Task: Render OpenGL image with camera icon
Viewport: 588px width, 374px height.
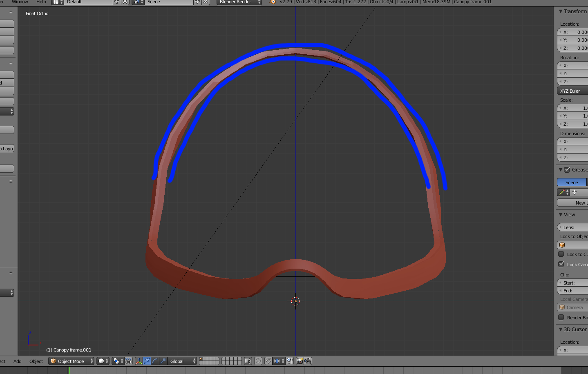Action: click(300, 361)
